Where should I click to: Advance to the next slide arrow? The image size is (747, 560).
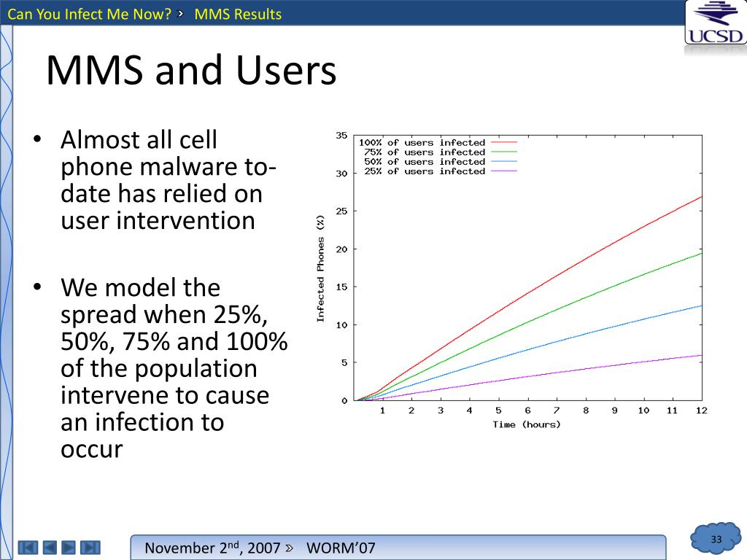point(69,547)
